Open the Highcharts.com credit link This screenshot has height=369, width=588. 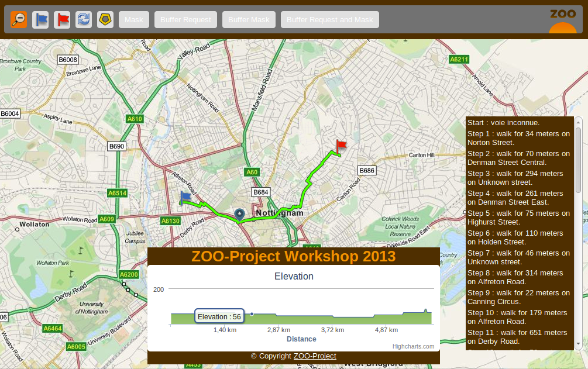pyautogui.click(x=413, y=346)
